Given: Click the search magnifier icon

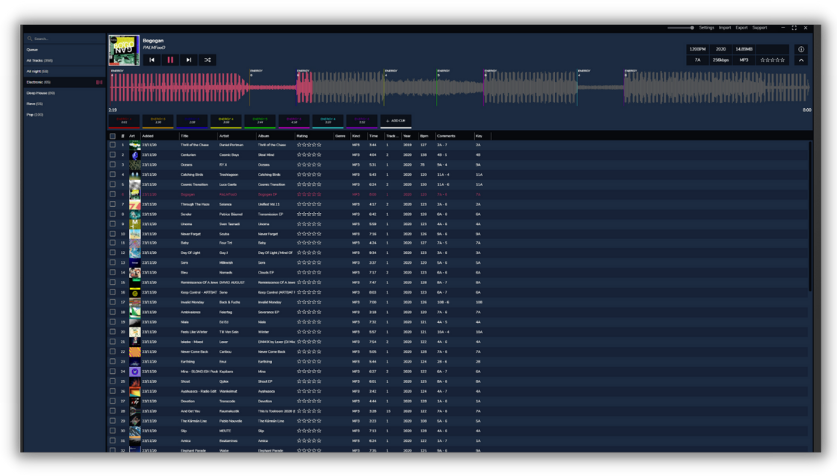Looking at the screenshot, I should [x=30, y=38].
